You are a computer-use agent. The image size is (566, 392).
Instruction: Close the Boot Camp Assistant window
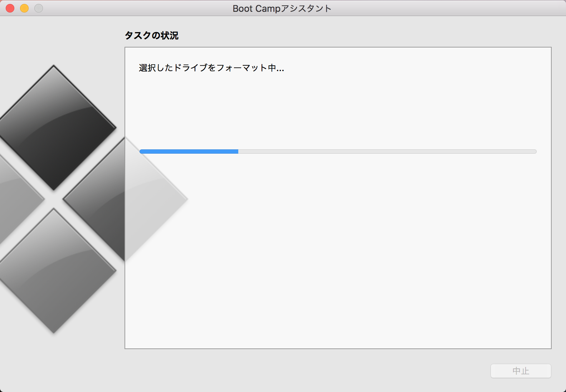[10, 8]
